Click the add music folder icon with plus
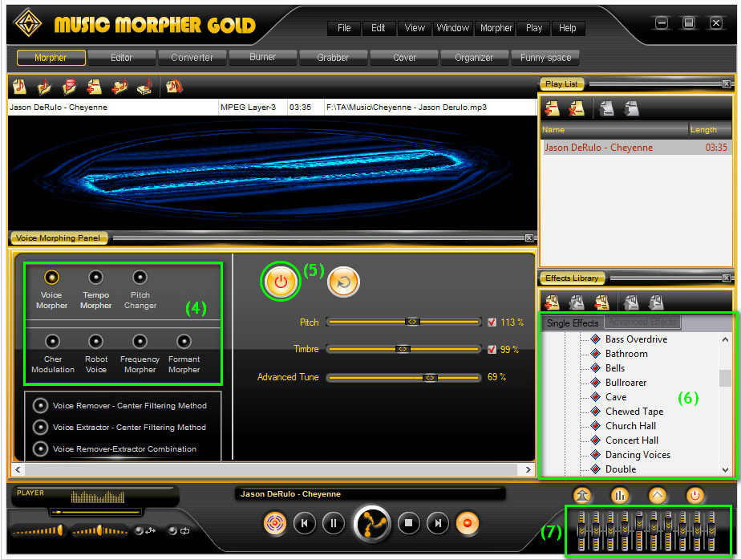This screenshot has width=741, height=560. click(119, 86)
